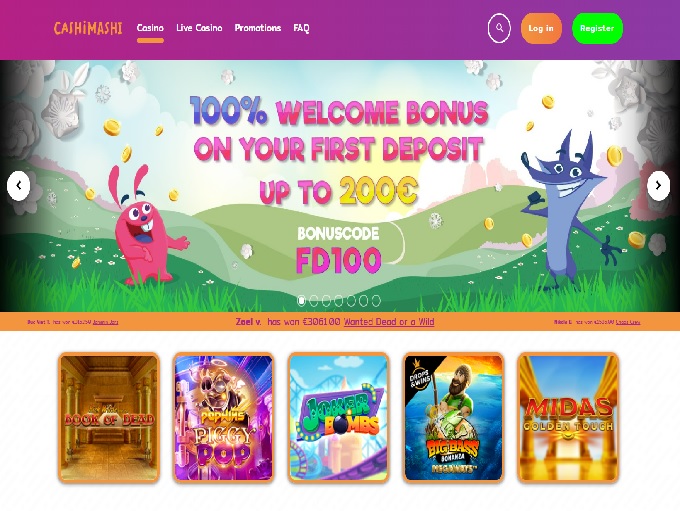Launch the Book of Dead game

[x=109, y=418]
